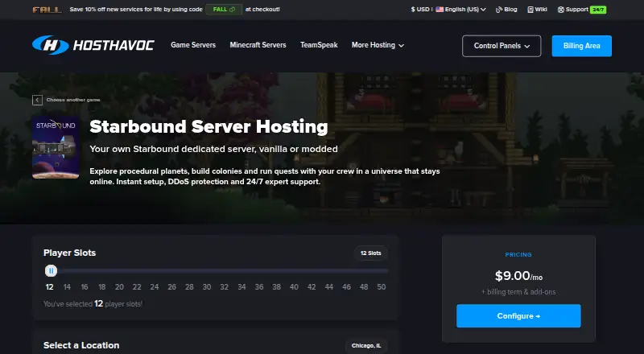
Task: Click the US flag icon
Action: pyautogui.click(x=440, y=9)
